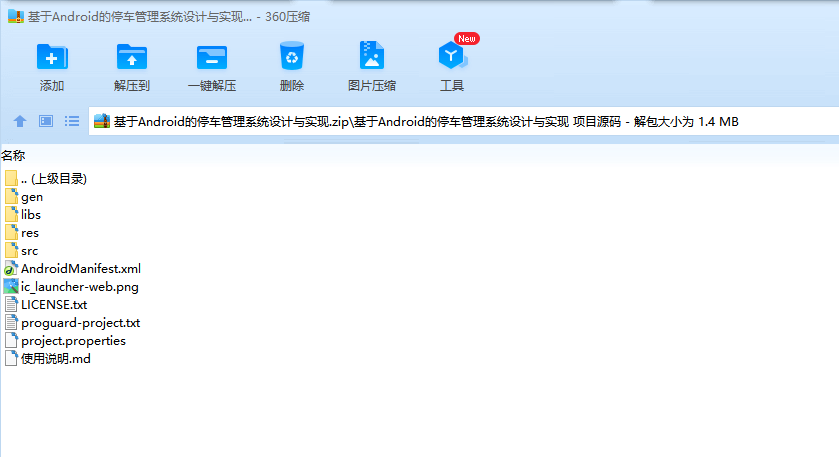
Task: Select the ".. (上级目录)" entry
Action: 54,179
